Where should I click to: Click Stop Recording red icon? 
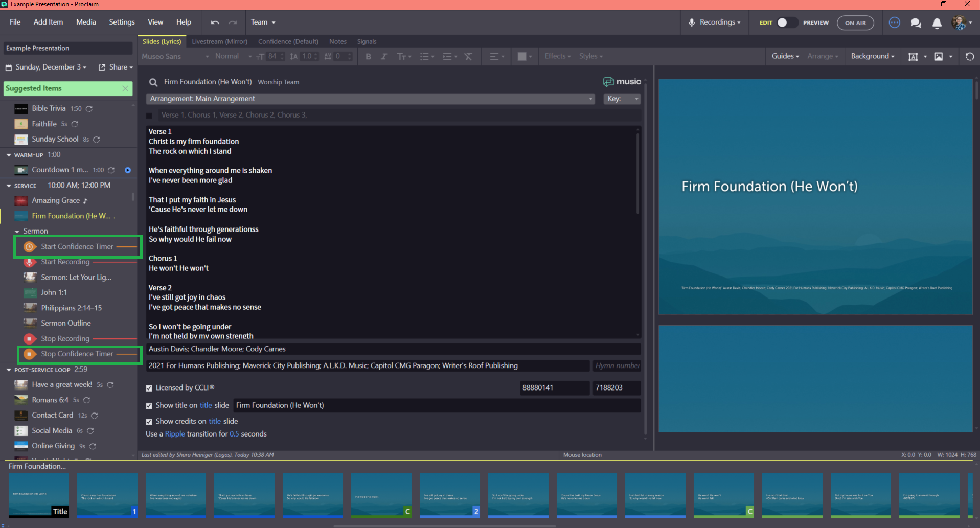click(30, 339)
